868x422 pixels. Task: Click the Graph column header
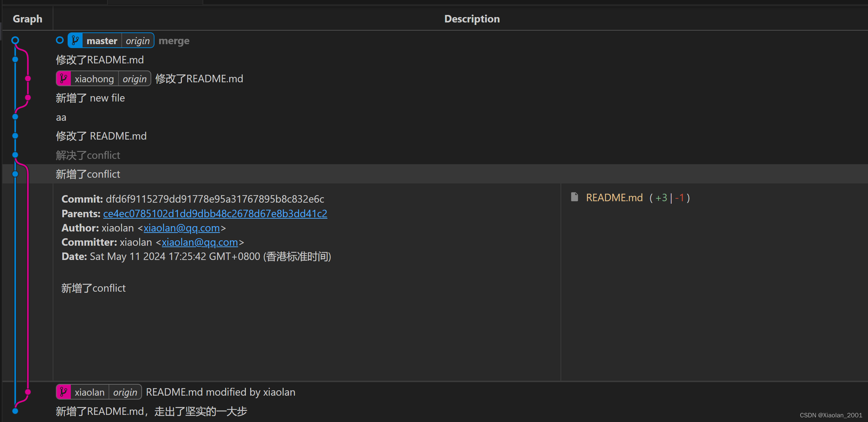tap(27, 19)
